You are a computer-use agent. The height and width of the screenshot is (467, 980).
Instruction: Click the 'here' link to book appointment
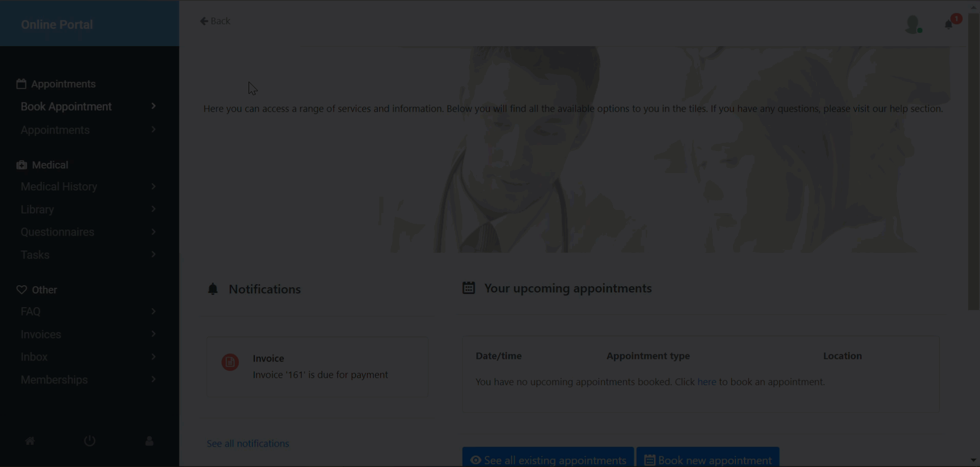(706, 382)
